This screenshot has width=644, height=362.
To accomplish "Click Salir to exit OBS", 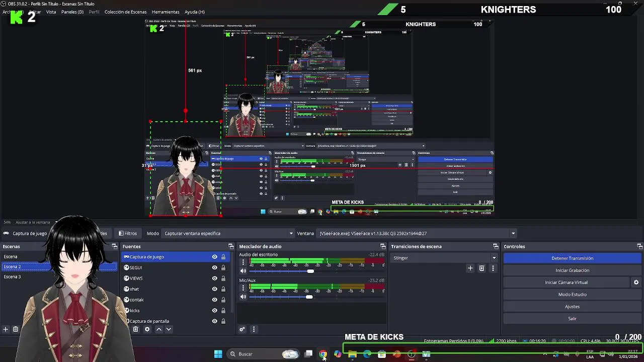I will (x=572, y=319).
